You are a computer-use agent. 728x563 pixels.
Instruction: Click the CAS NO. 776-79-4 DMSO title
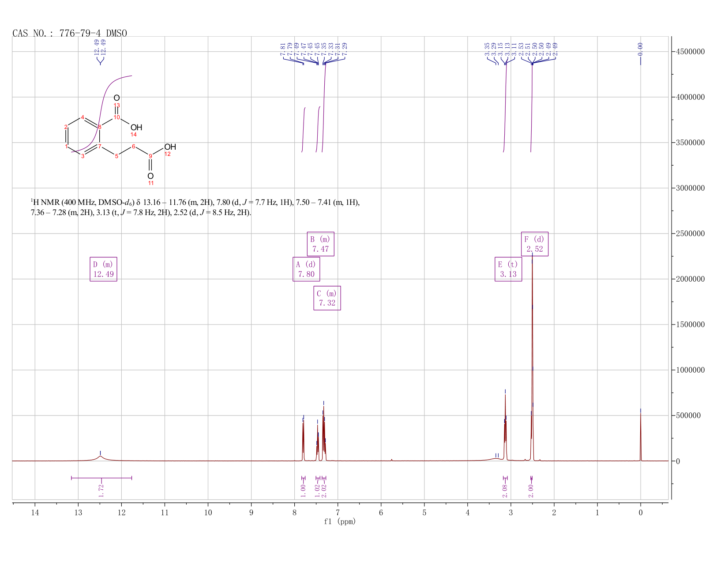click(x=70, y=33)
